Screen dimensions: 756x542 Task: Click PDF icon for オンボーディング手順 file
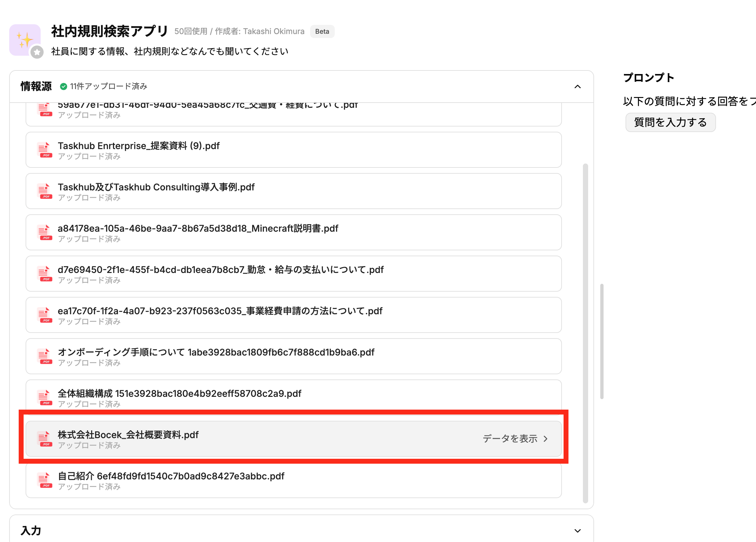[x=44, y=357]
